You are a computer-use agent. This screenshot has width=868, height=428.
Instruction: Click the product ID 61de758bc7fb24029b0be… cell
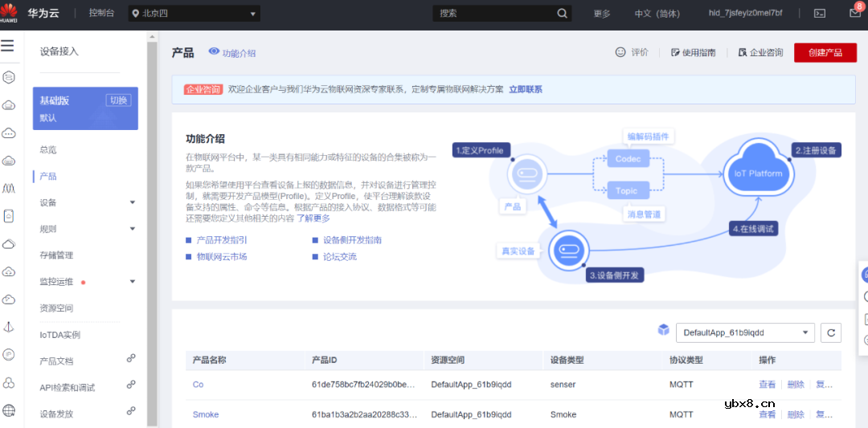[x=364, y=385]
